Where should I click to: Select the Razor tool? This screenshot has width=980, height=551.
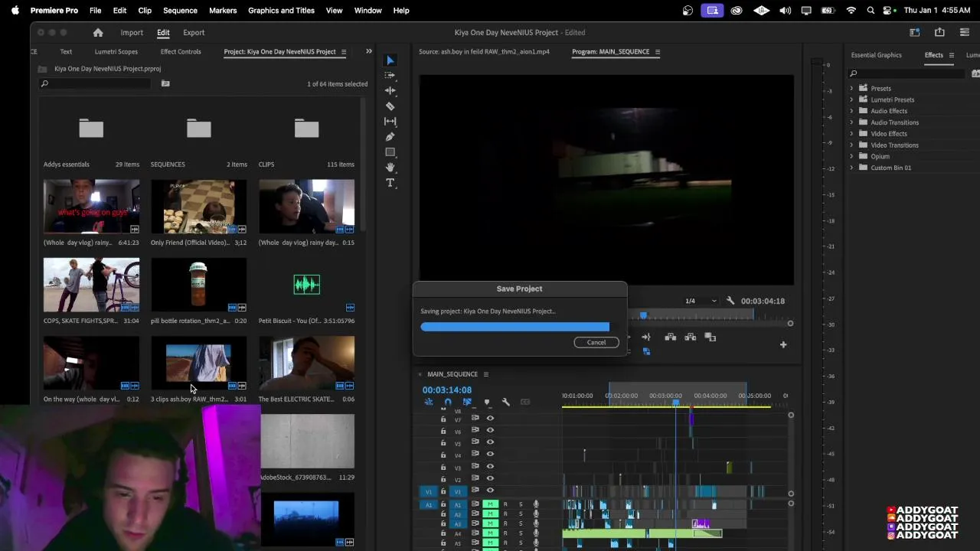click(390, 106)
